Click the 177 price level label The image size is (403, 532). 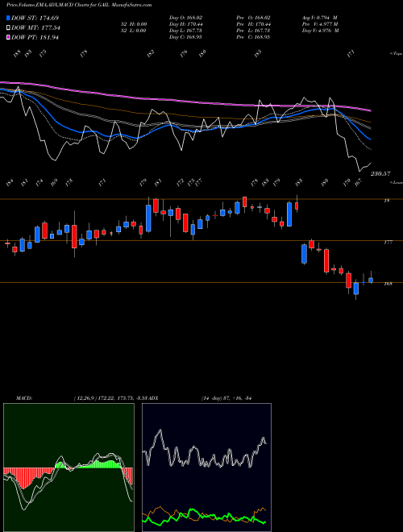[x=388, y=243]
